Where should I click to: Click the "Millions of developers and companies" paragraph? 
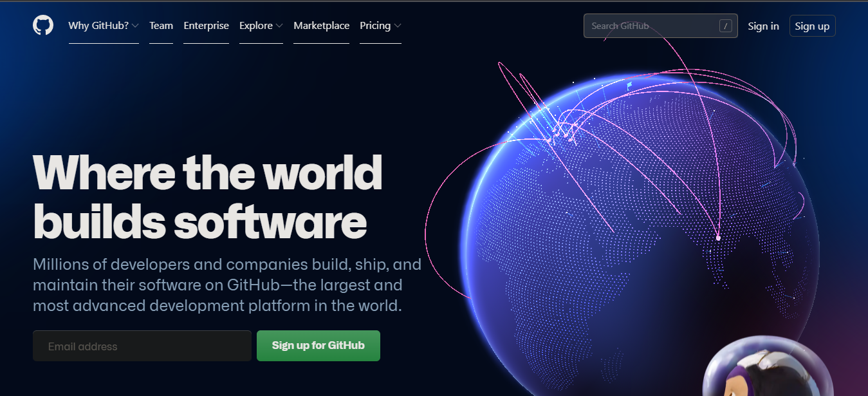click(x=227, y=285)
